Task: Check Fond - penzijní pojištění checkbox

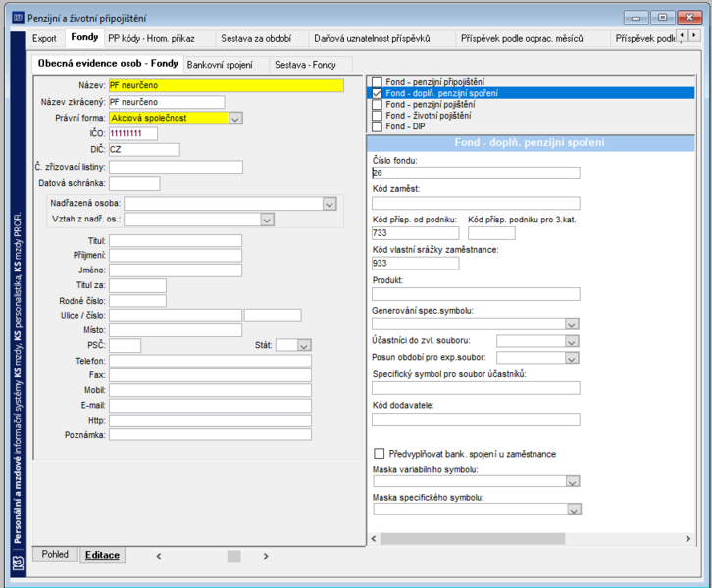Action: point(377,104)
